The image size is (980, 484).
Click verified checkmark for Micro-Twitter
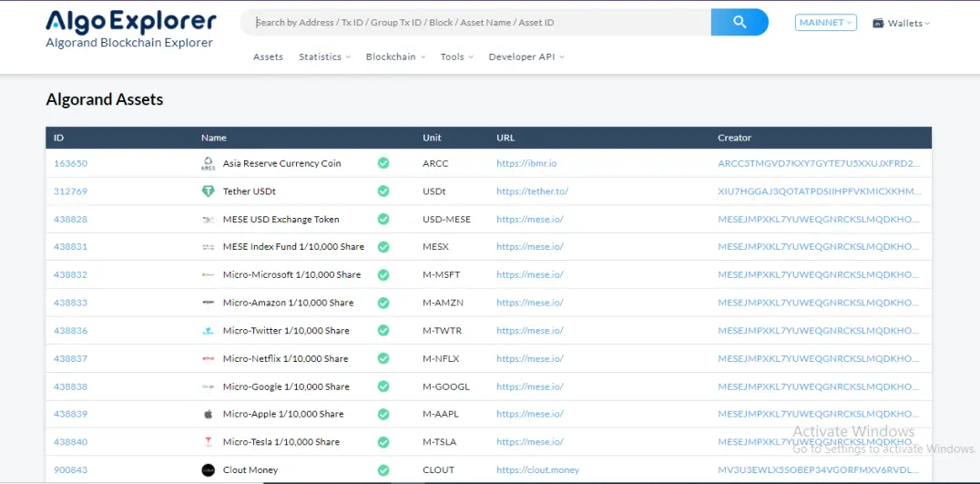[x=383, y=330]
